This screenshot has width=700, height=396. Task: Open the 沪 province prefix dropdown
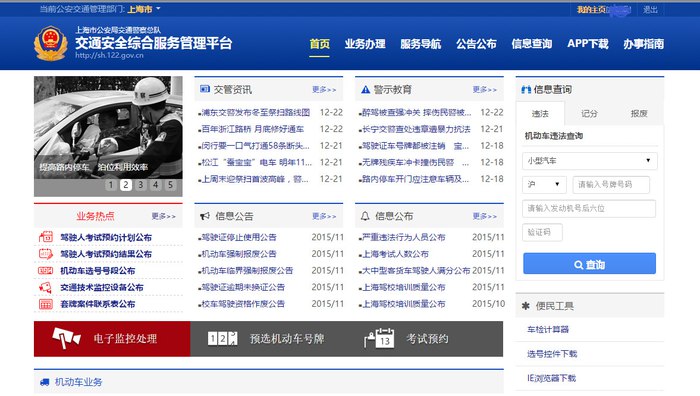click(544, 184)
